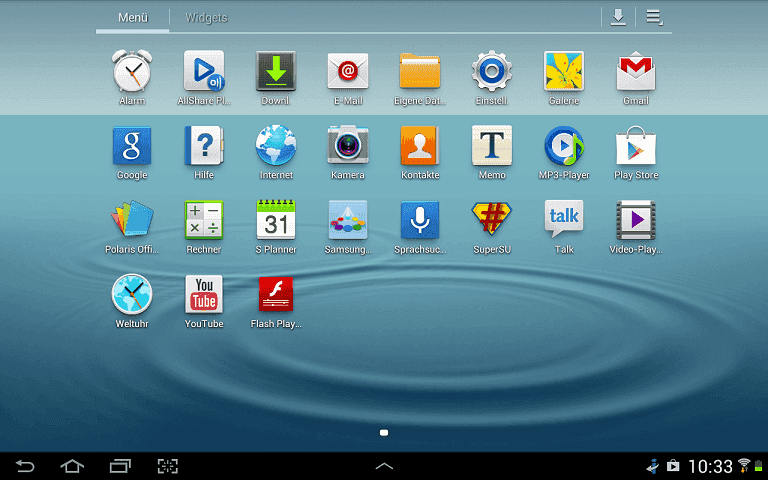Launch the YouTube app
Image resolution: width=768 pixels, height=480 pixels.
point(204,294)
